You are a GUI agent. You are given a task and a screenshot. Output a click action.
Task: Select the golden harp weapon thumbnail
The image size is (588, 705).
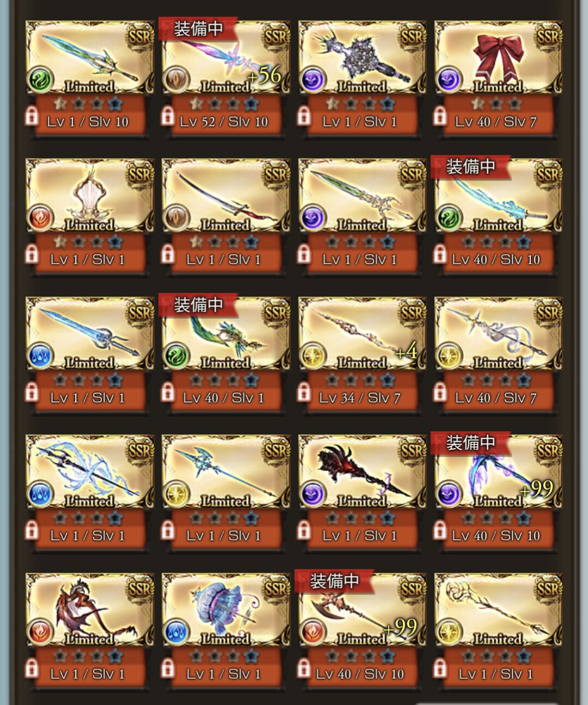tap(90, 196)
